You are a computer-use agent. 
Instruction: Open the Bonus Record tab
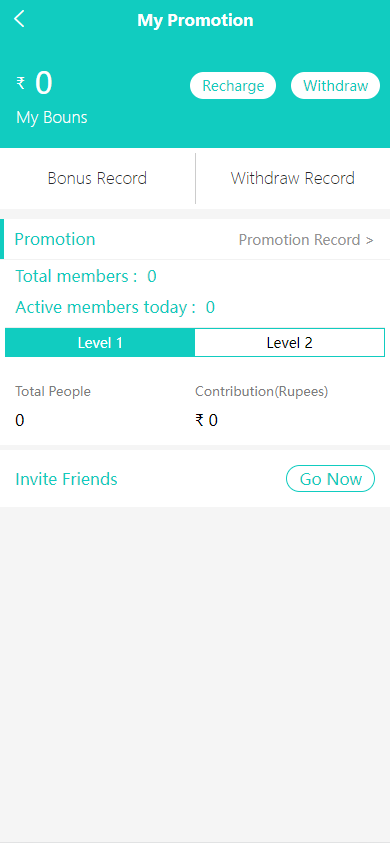[x=97, y=178]
